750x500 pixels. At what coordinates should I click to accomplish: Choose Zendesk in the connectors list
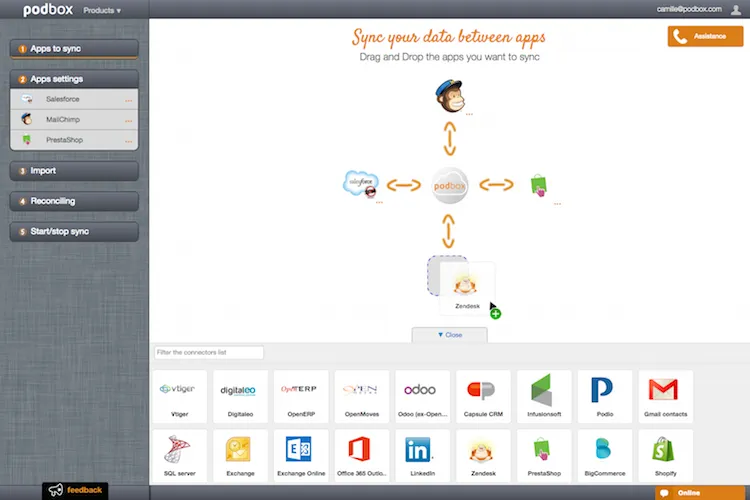coord(483,456)
